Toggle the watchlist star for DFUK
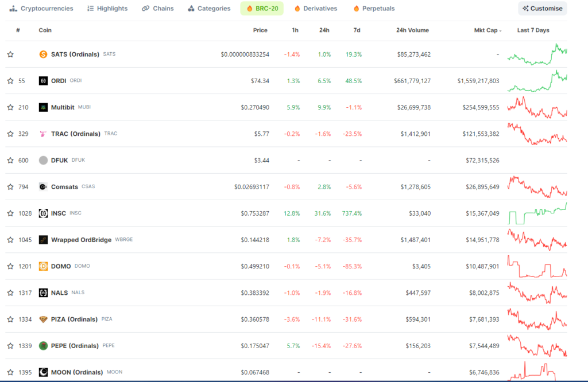 coord(10,160)
